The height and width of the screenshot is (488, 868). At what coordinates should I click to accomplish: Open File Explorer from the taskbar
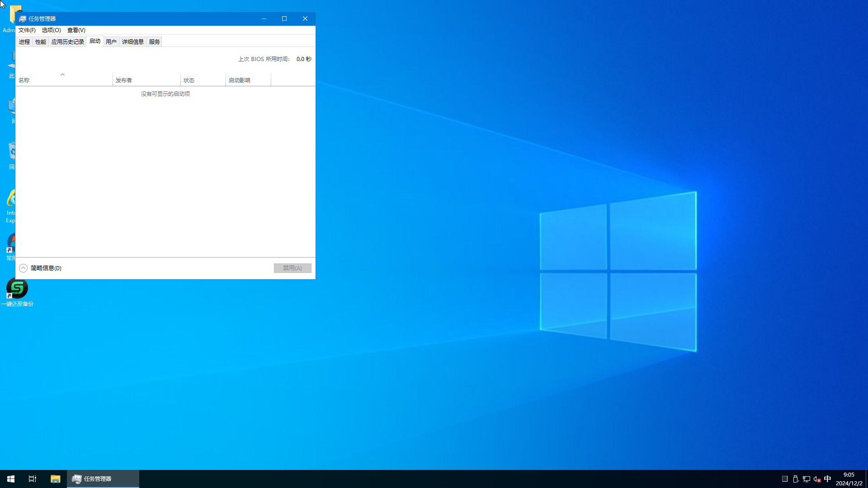pos(55,479)
